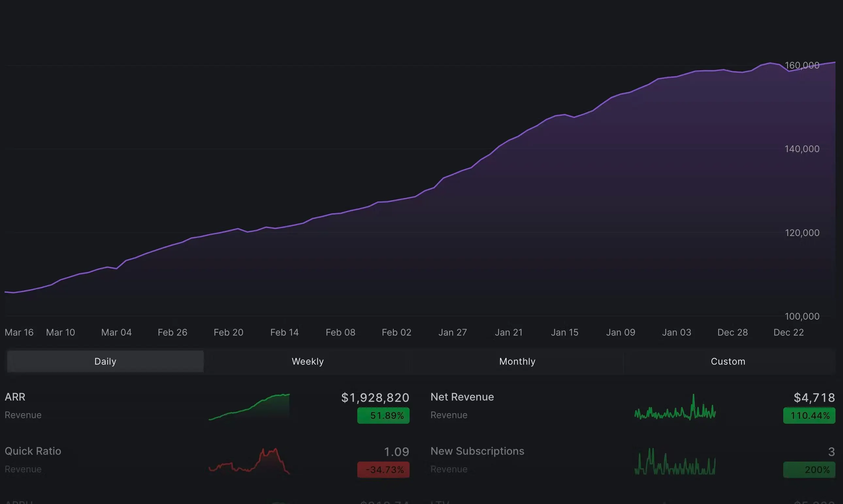Click the 140,000 y-axis label

pos(802,149)
